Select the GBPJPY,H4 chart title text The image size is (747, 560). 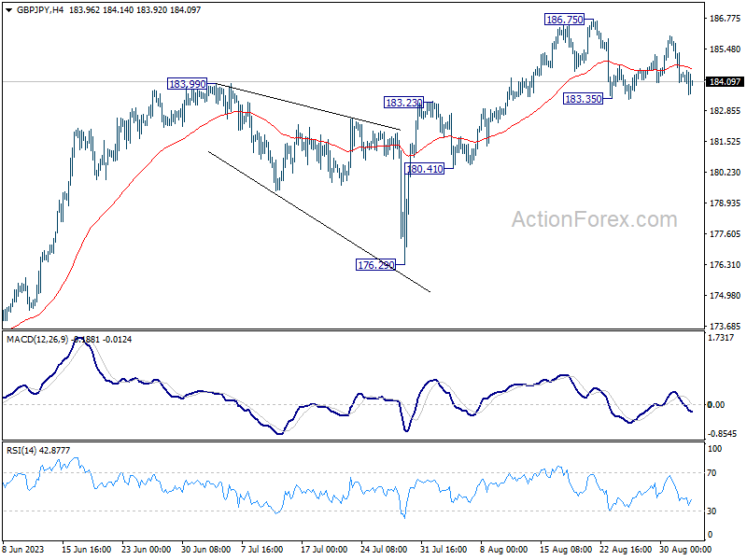click(x=40, y=10)
